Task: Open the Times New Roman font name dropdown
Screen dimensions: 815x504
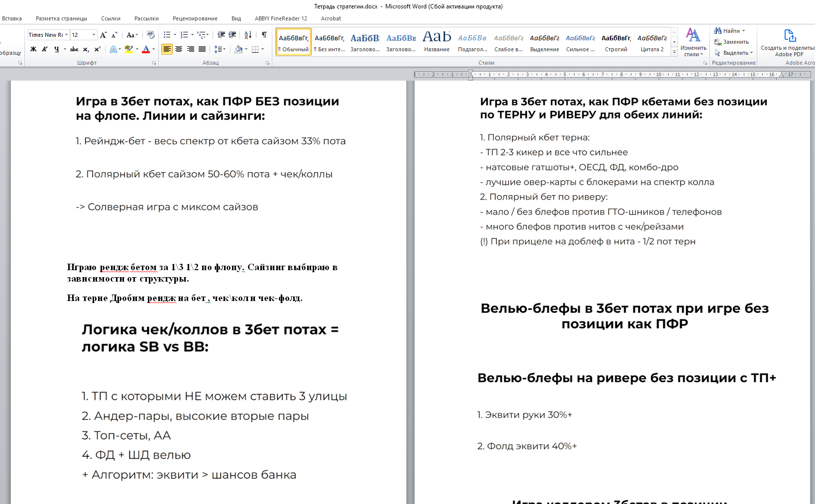Action: pyautogui.click(x=67, y=35)
